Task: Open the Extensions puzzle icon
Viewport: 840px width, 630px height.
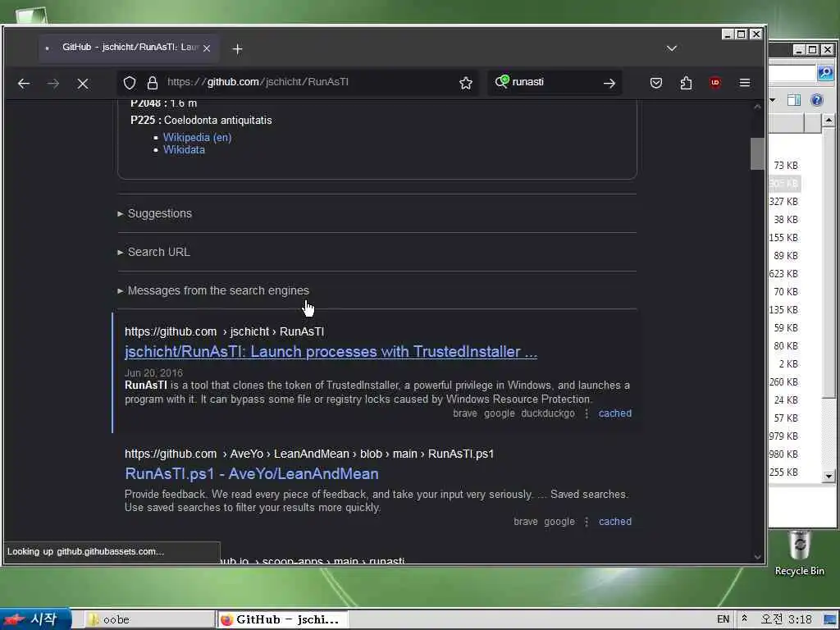Action: coord(686,83)
